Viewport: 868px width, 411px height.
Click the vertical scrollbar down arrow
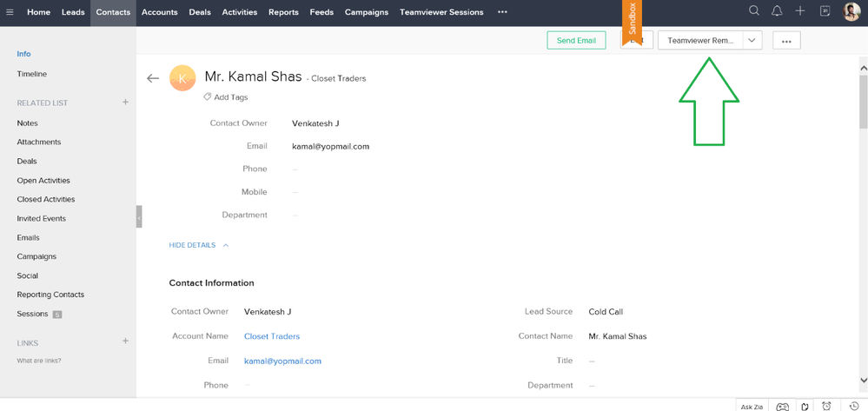[x=863, y=380]
